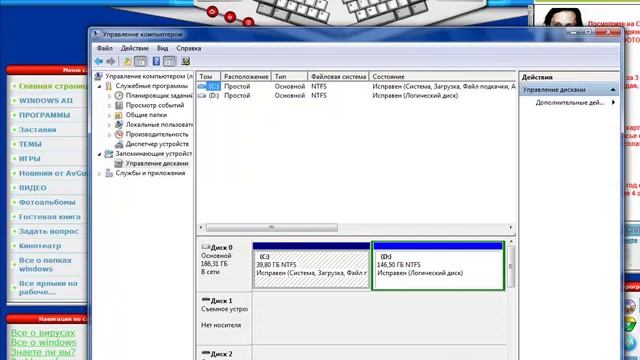Click the Службы и приложения icon
This screenshot has height=360, width=640.
[109, 173]
